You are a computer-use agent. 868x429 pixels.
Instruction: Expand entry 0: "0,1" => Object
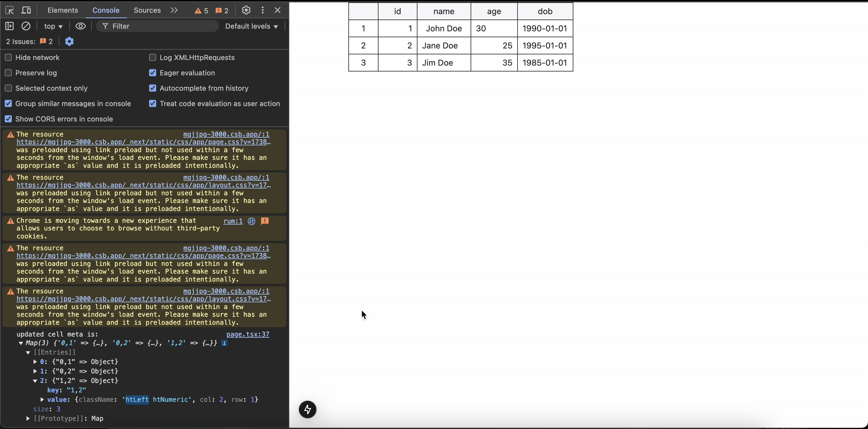click(35, 362)
